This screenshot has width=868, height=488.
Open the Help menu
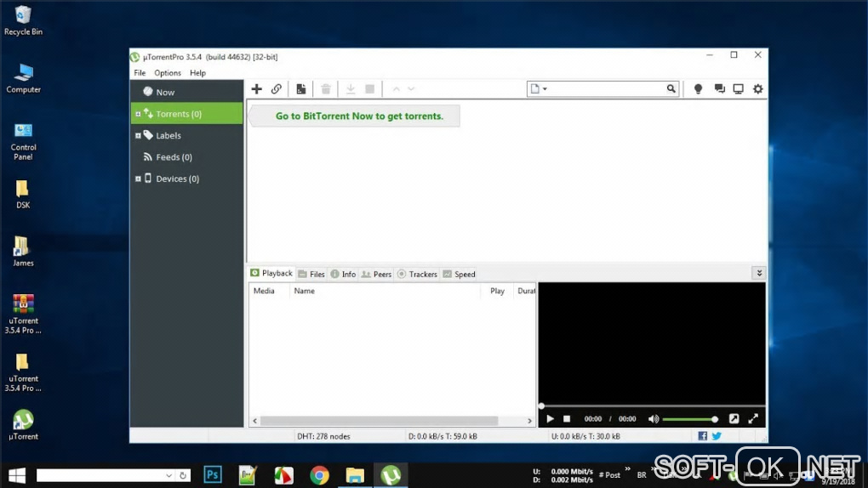(x=197, y=72)
